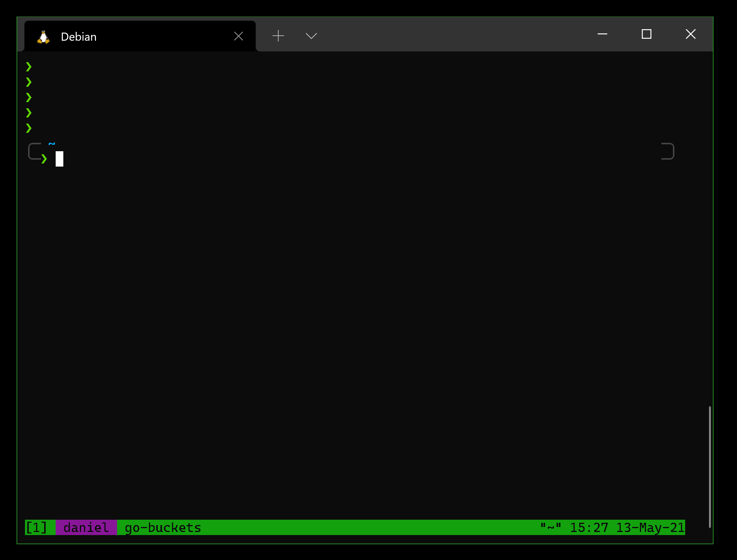Image resolution: width=737 pixels, height=560 pixels.
Task: Click the date 13-May-21 in the status bar
Action: [650, 528]
